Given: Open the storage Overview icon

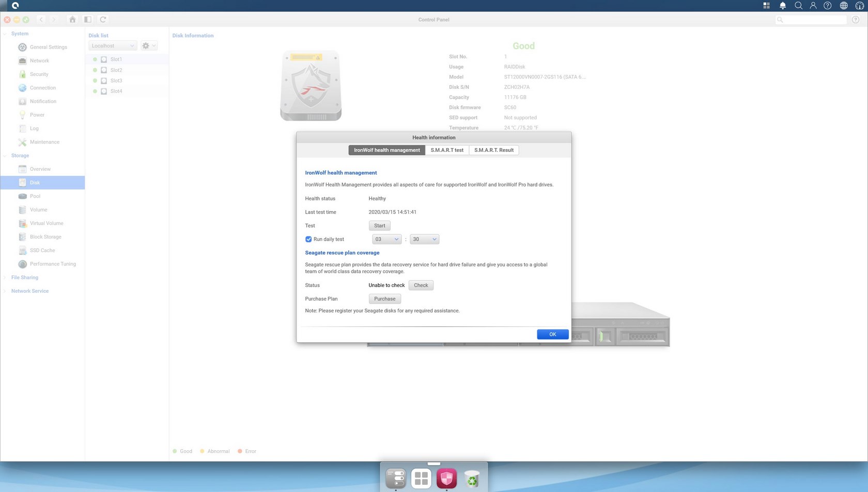Looking at the screenshot, I should tap(22, 169).
